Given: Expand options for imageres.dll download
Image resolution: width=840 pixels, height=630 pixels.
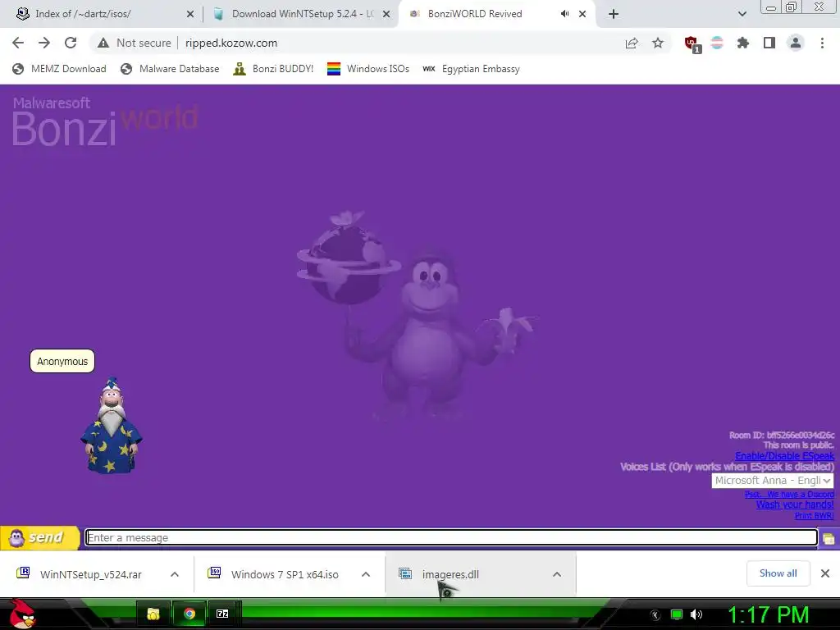Looking at the screenshot, I should (x=557, y=574).
